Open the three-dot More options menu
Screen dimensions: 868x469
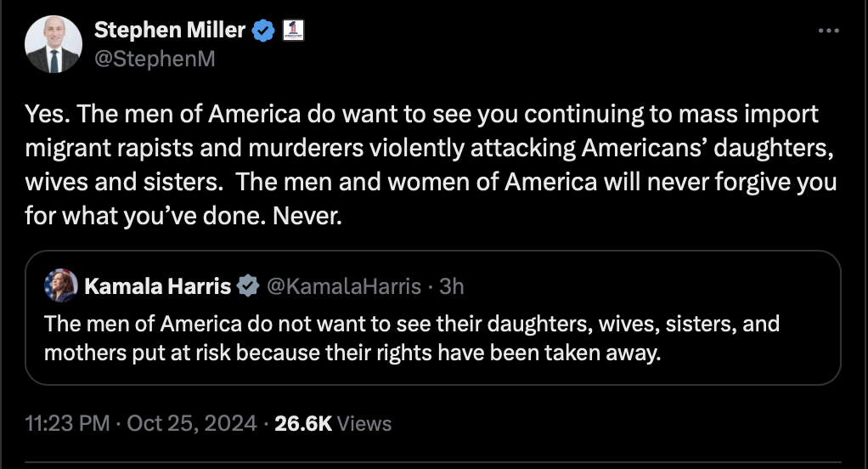click(828, 31)
